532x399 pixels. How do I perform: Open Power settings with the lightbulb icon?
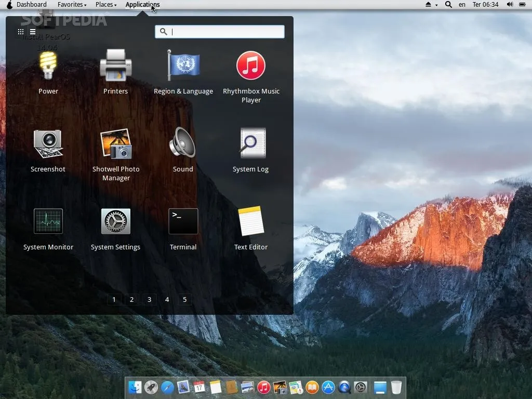pyautogui.click(x=48, y=66)
